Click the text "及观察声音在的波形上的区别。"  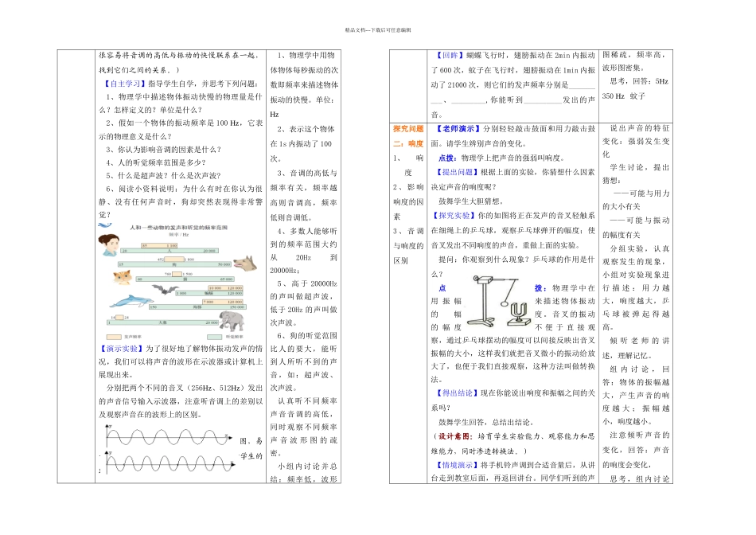(x=150, y=414)
